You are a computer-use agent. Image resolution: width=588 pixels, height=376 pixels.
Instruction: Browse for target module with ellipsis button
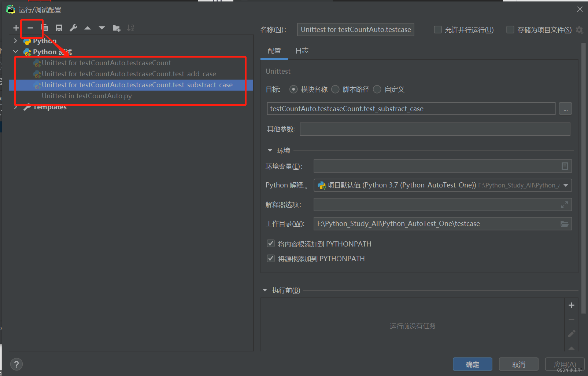click(565, 109)
